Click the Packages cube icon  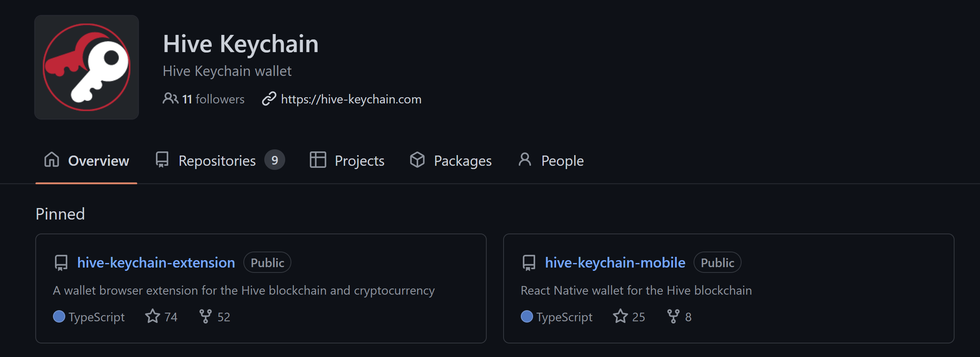[x=417, y=160]
